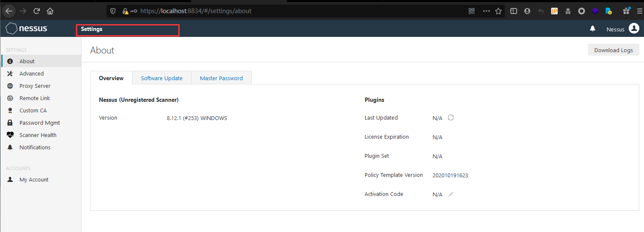
Task: Click the License Expiration label
Action: (x=387, y=137)
